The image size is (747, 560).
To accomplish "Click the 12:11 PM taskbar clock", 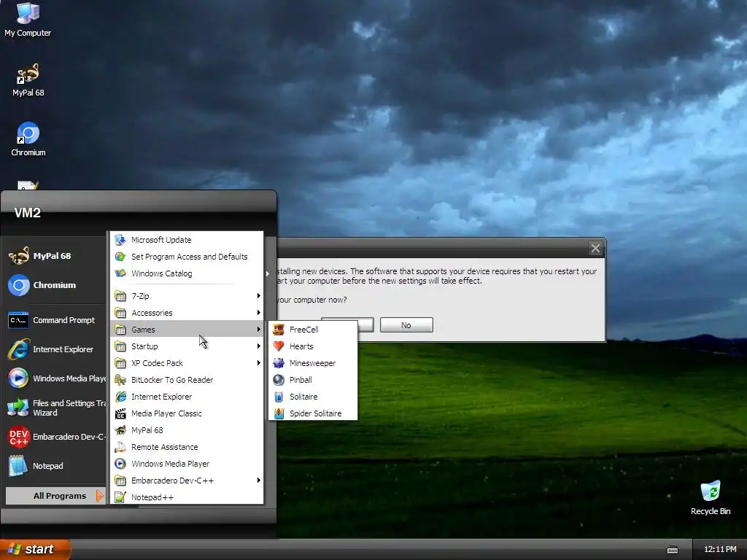I will point(720,550).
